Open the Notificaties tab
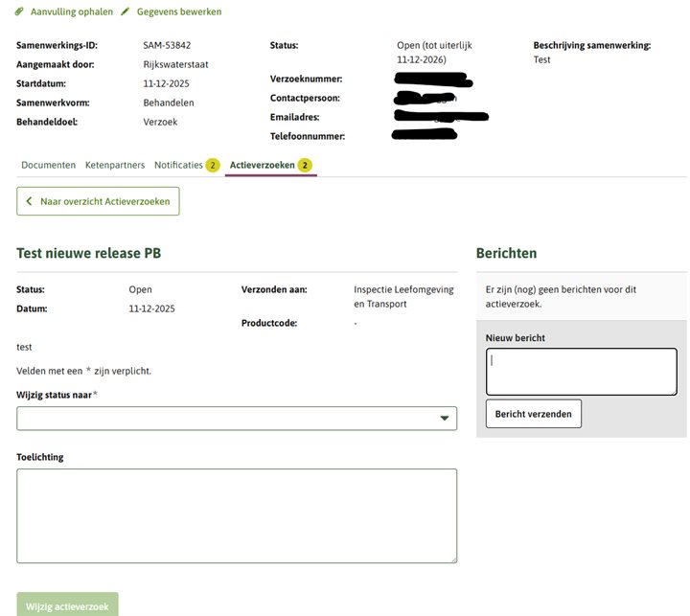 (187, 165)
